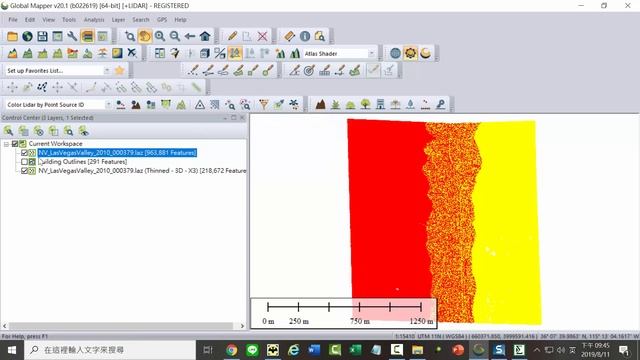Click the target-with-pencil digitizer icon
640x360 pixels.
point(309,71)
